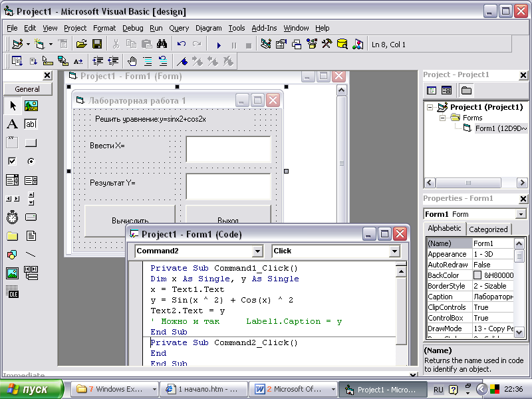The width and height of the screenshot is (532, 399).
Task: Click the Open Project toolbar icon
Action: [x=81, y=44]
